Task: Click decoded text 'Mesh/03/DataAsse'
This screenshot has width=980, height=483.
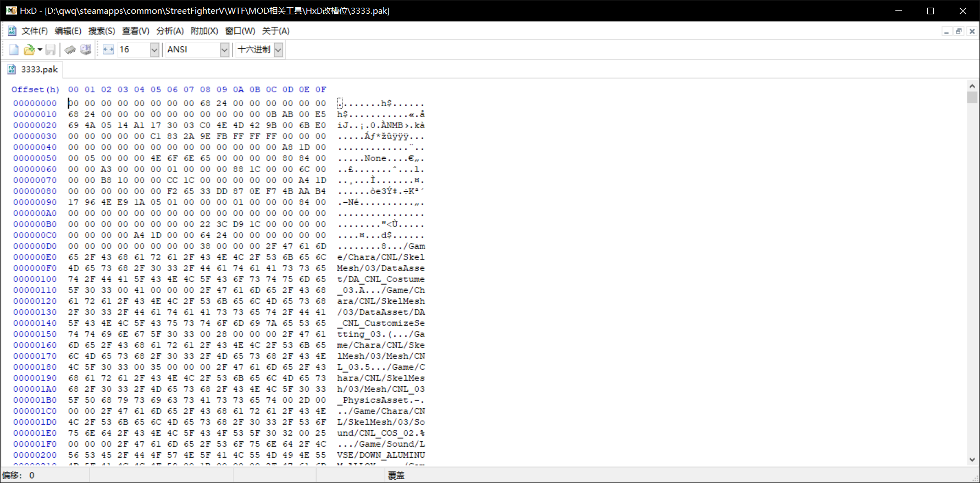Action: click(x=381, y=268)
